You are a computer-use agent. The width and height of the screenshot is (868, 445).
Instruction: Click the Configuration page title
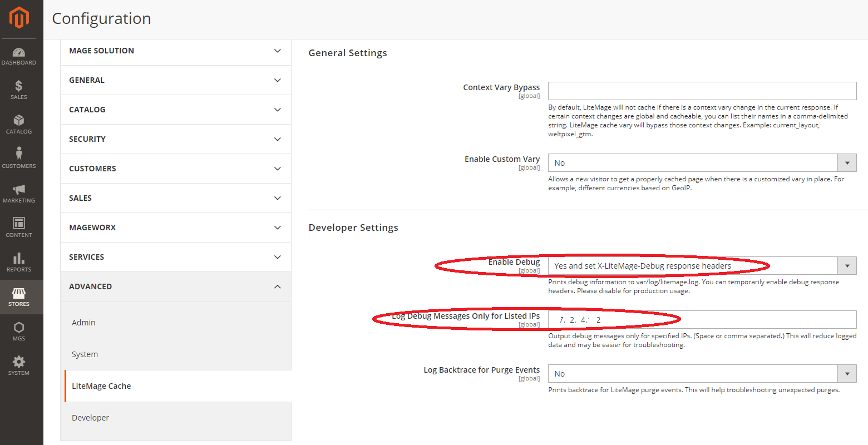pyautogui.click(x=101, y=19)
